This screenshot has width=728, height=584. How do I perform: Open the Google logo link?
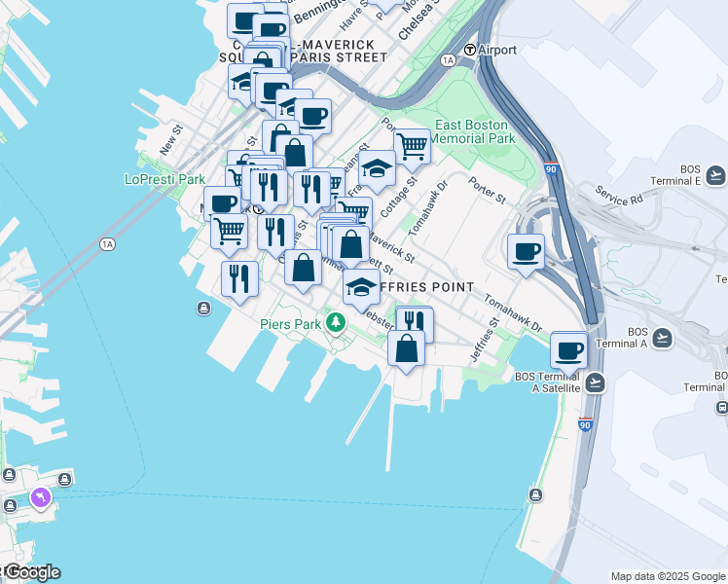30,572
